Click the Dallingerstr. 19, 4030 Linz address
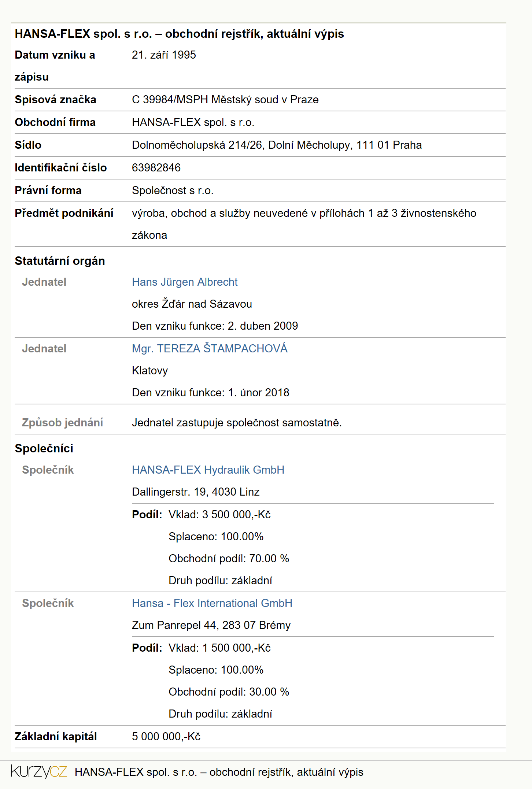This screenshot has width=532, height=789. click(196, 492)
